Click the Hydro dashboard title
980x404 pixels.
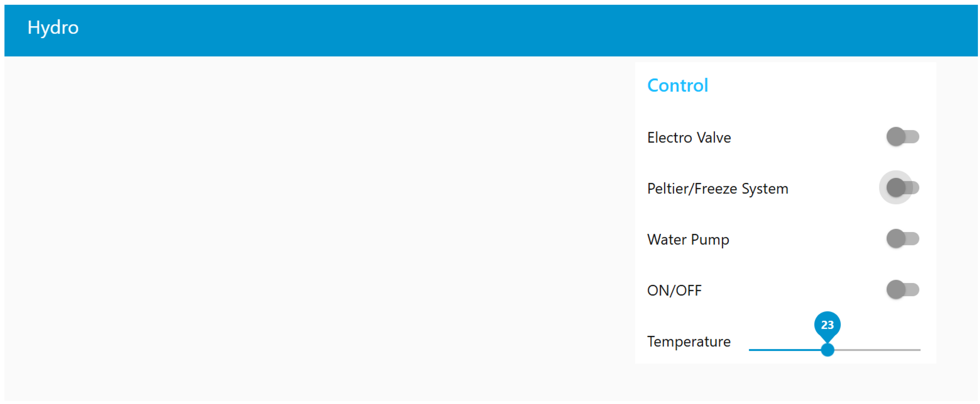pos(53,28)
